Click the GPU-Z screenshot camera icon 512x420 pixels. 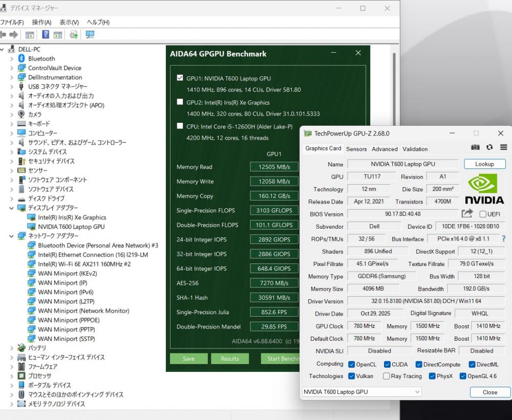pyautogui.click(x=475, y=147)
